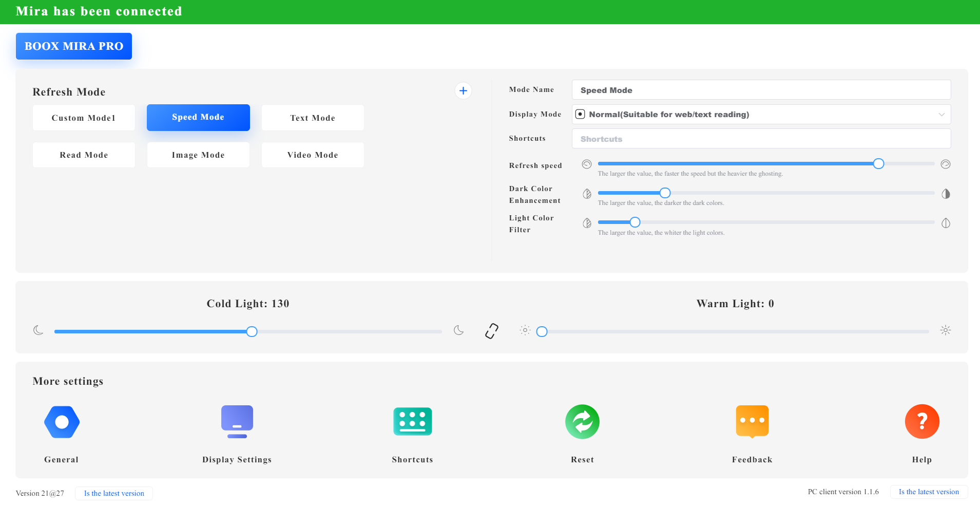Click the 'Warm Light: 0' label
Image resolution: width=980 pixels, height=506 pixels.
point(735,304)
